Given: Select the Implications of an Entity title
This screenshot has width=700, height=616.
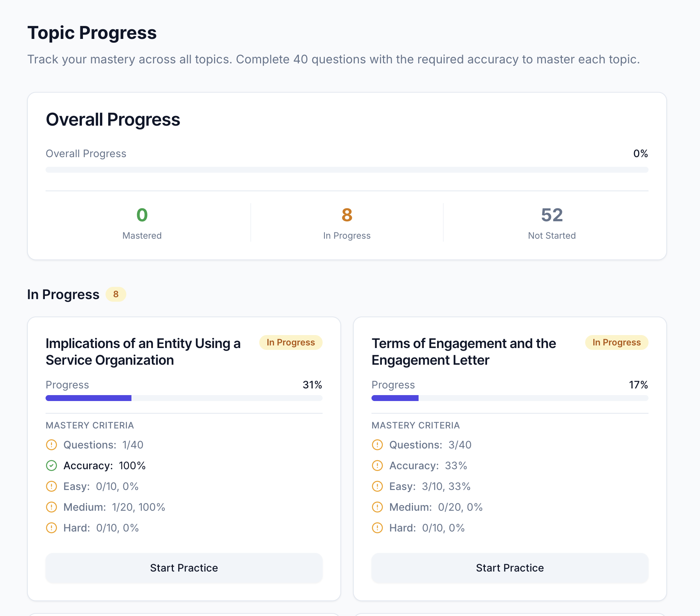Looking at the screenshot, I should tap(143, 351).
